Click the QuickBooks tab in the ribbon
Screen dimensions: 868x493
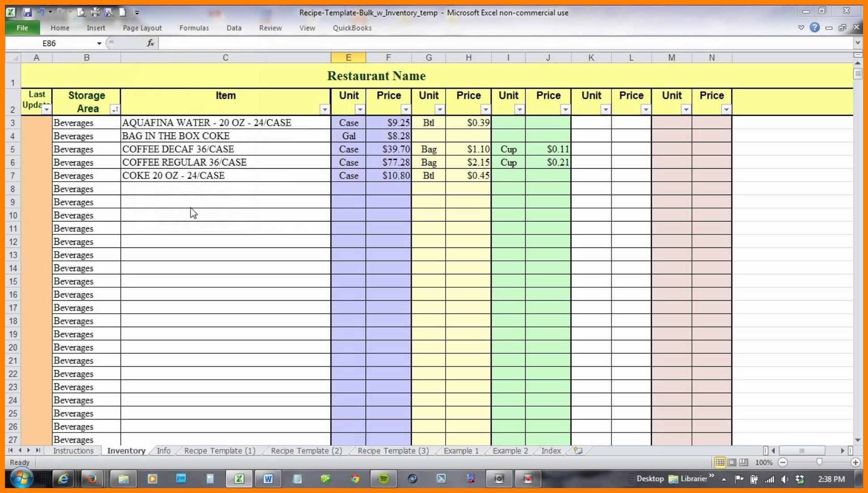point(352,28)
